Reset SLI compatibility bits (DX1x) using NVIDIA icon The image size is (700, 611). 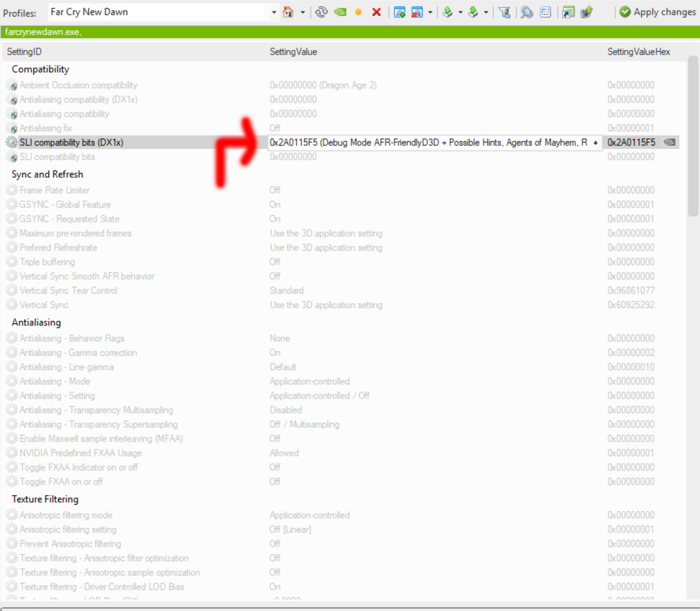tap(670, 142)
